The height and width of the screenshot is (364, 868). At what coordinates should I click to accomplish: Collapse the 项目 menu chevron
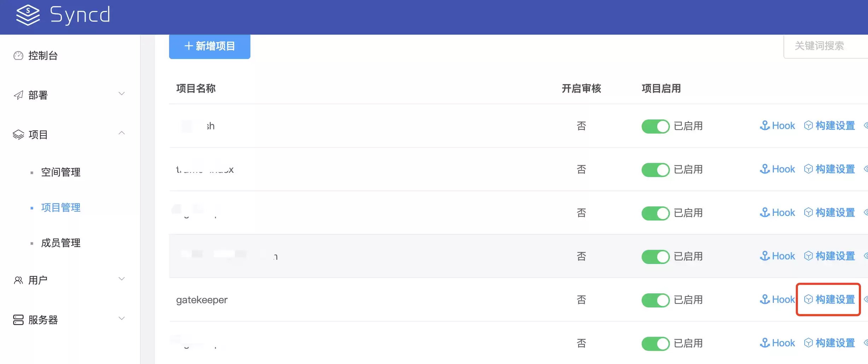122,133
